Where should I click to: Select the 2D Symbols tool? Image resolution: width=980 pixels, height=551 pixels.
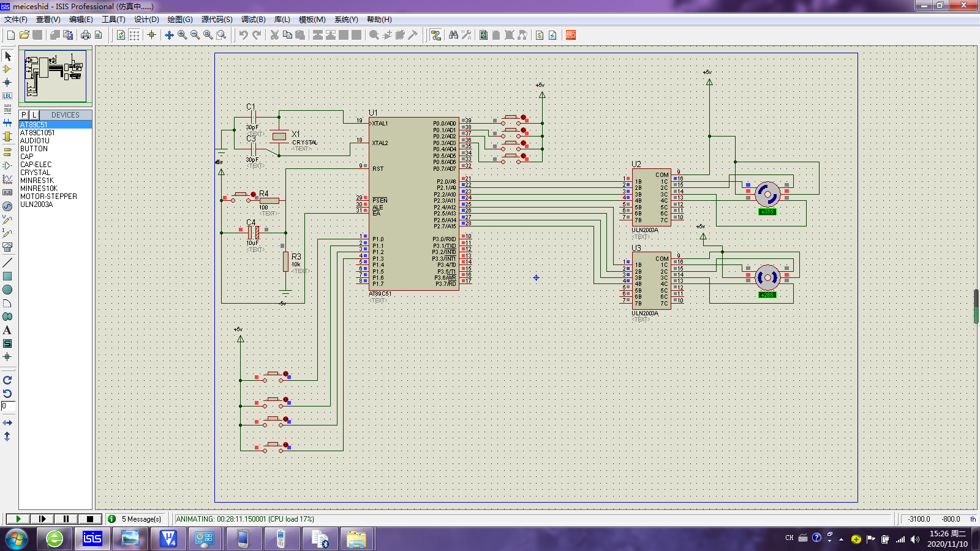[7, 343]
